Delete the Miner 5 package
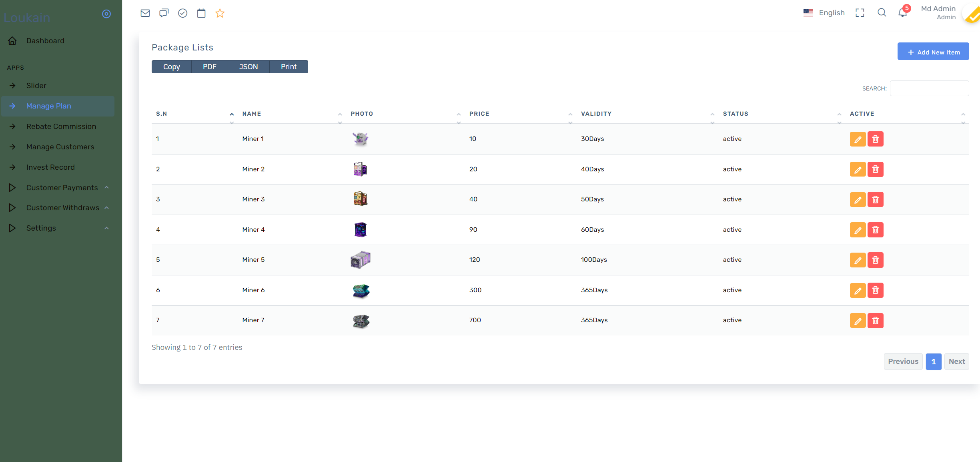 click(x=875, y=260)
